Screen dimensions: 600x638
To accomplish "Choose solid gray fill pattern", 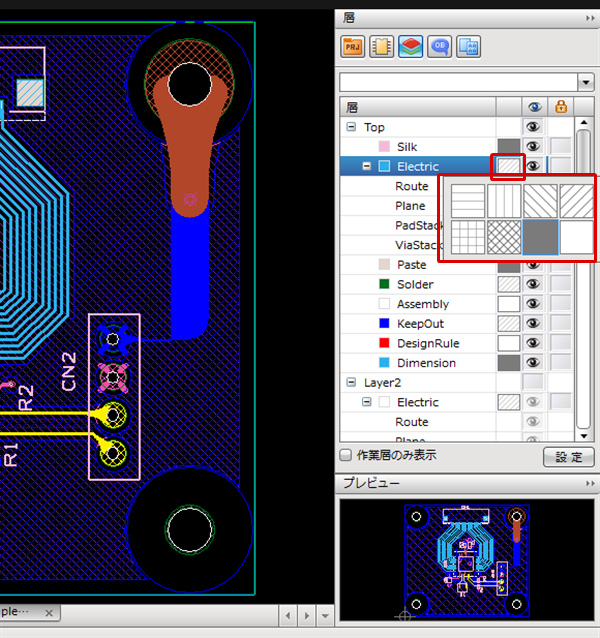I will pos(540,237).
